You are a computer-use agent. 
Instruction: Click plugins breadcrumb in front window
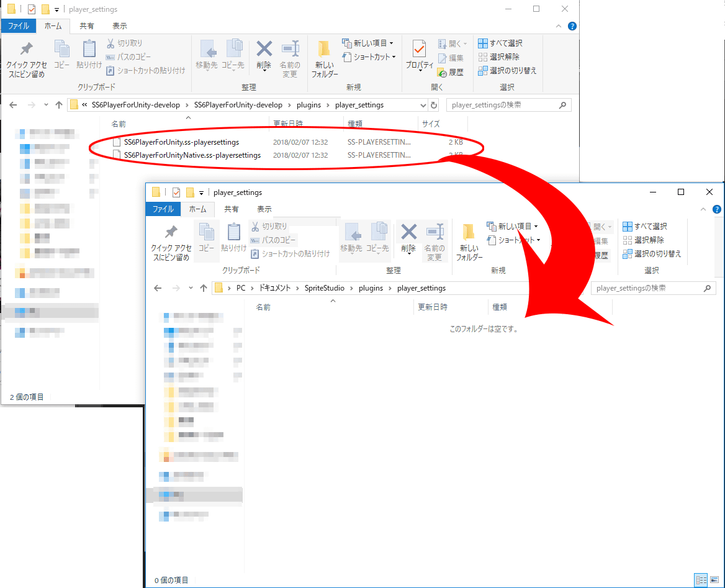coord(371,288)
